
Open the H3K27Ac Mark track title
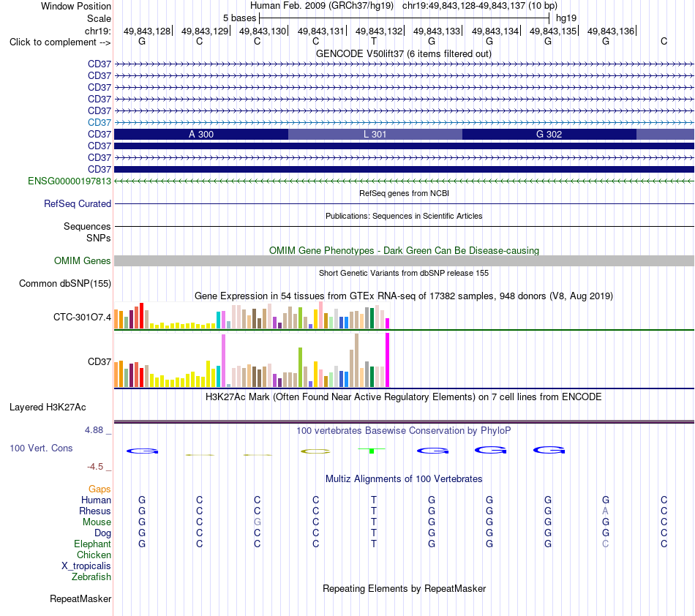pyautogui.click(x=403, y=397)
